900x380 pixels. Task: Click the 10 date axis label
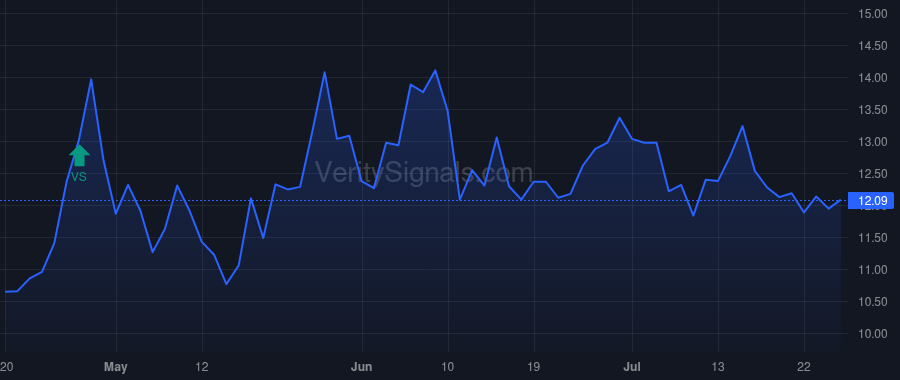[x=448, y=367]
